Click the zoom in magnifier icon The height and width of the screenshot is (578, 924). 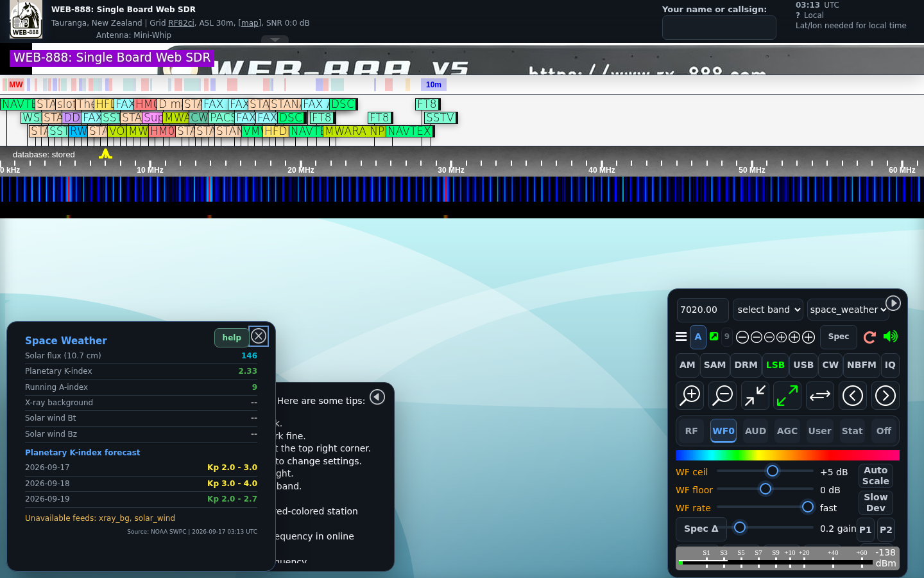(x=690, y=396)
